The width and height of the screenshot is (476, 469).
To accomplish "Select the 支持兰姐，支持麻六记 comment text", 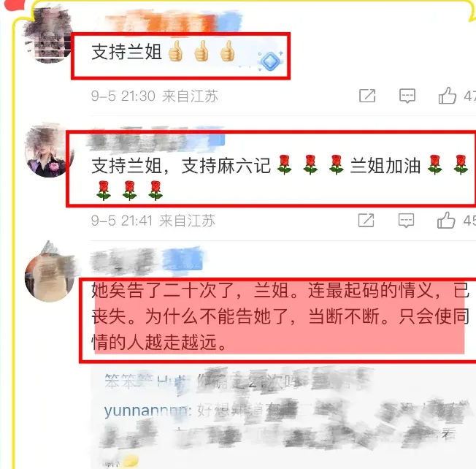I will tap(280, 178).
